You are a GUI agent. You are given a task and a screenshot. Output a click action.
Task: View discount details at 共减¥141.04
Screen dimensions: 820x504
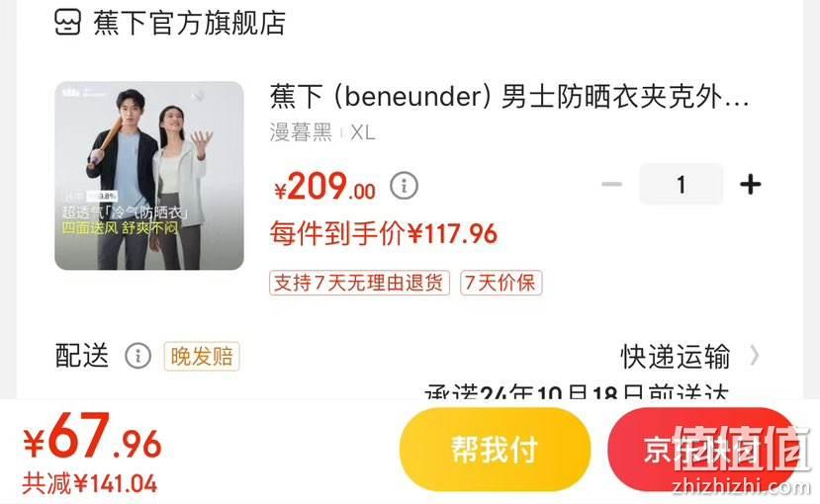pos(89,483)
